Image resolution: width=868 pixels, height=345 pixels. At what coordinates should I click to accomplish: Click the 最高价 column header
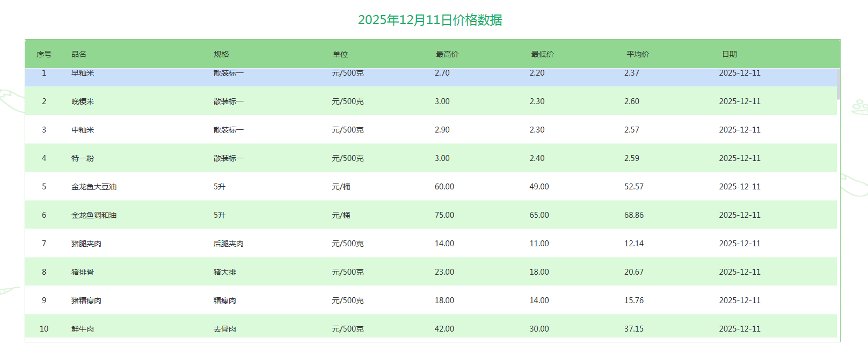[x=447, y=54]
